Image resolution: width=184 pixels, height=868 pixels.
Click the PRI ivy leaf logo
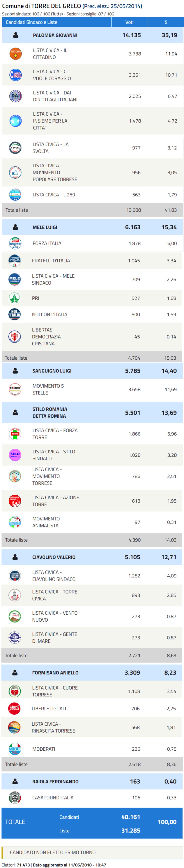pos(15,298)
